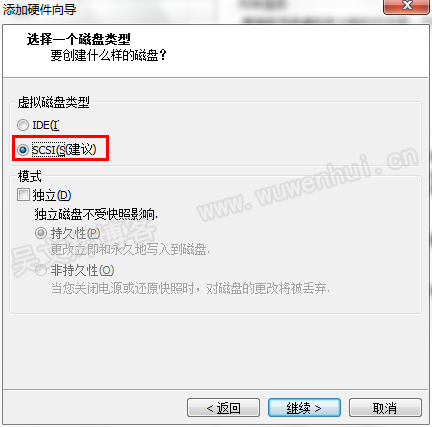Continue with the 继续 > button
Screen dimensions: 432x427
304,408
